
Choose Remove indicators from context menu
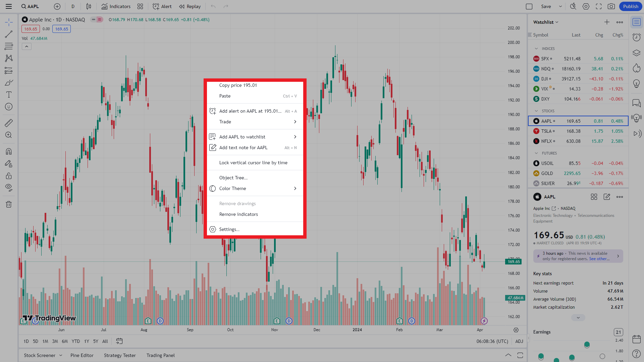click(x=238, y=214)
